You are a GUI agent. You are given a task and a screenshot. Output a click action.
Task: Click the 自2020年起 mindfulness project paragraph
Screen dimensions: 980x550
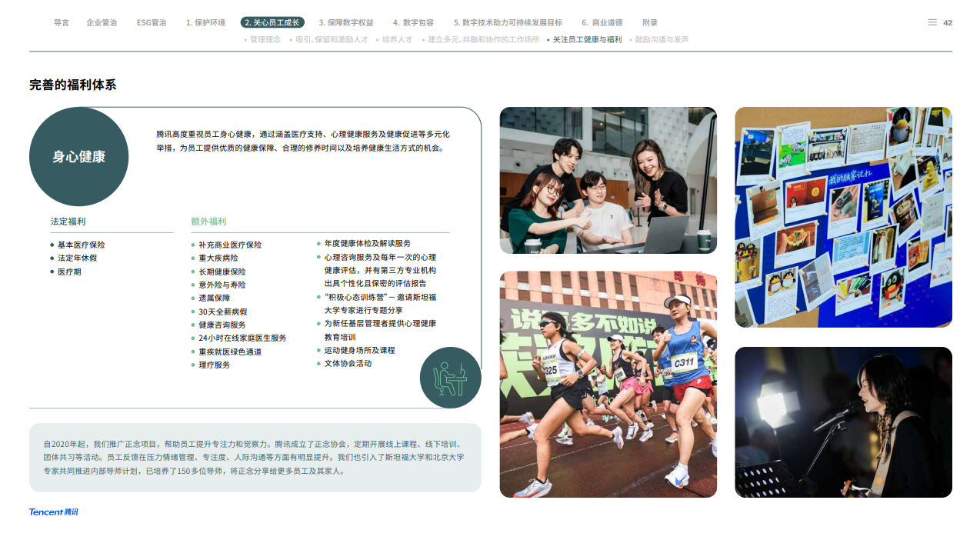[x=255, y=458]
